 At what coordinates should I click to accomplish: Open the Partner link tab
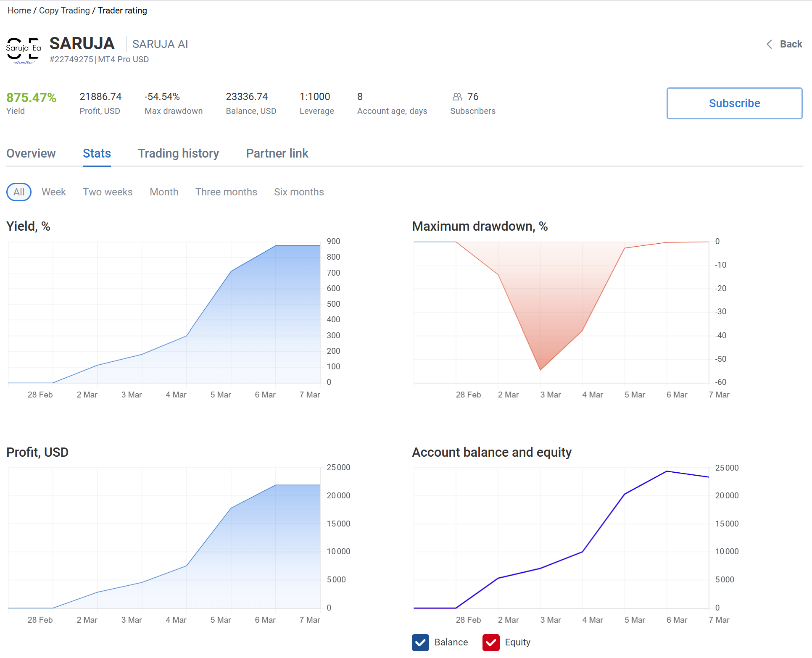point(277,153)
